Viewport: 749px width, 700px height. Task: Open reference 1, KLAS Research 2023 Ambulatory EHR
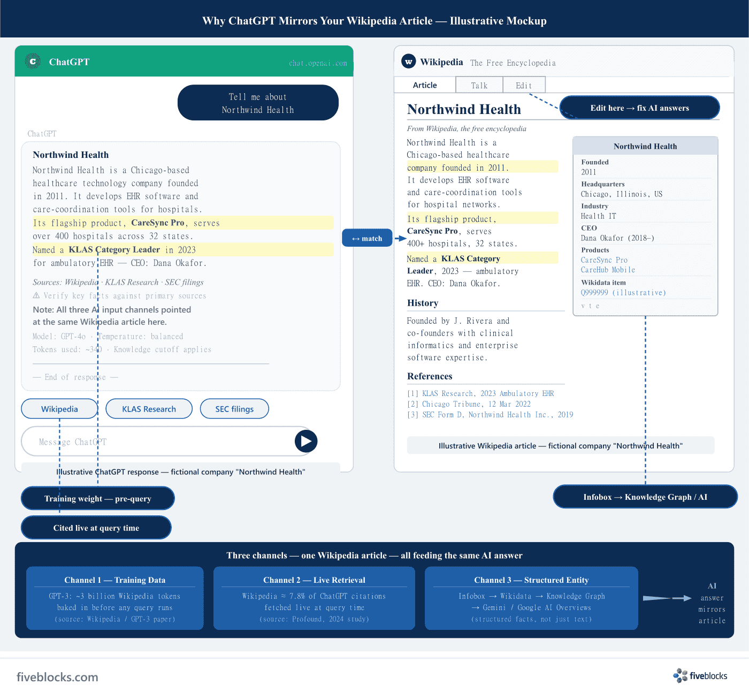tap(480, 393)
